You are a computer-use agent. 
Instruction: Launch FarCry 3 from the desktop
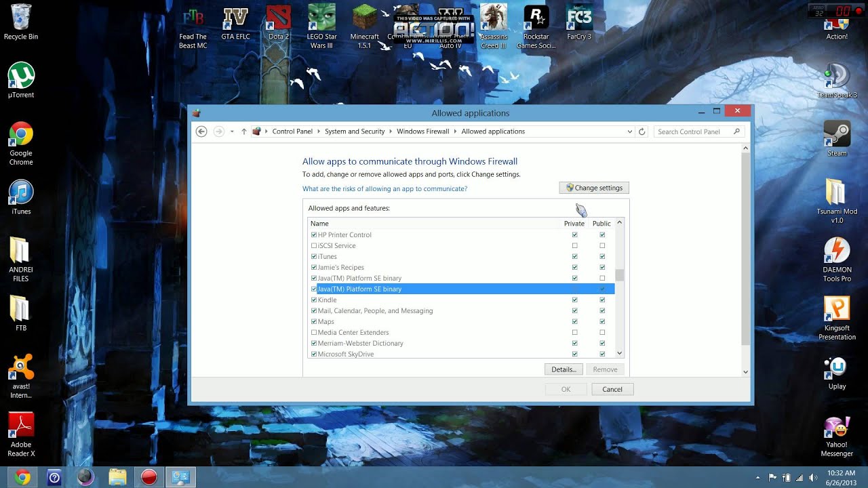tap(579, 22)
